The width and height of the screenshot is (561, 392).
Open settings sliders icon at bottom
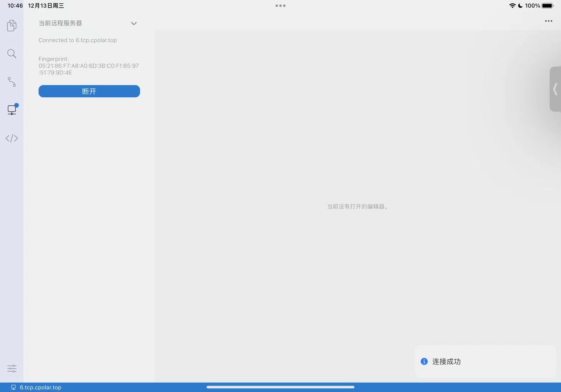12,369
